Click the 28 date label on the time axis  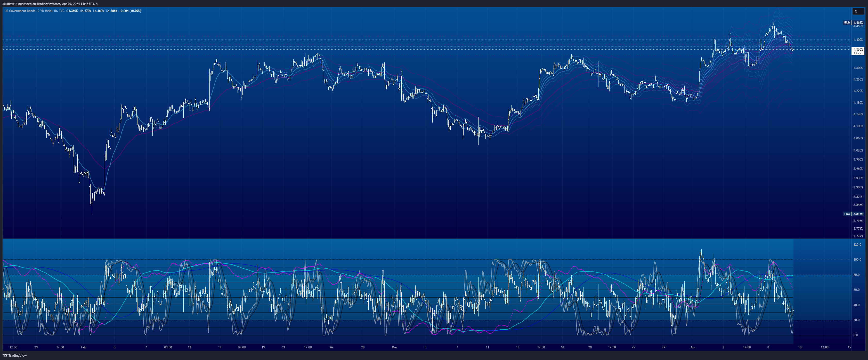click(363, 347)
